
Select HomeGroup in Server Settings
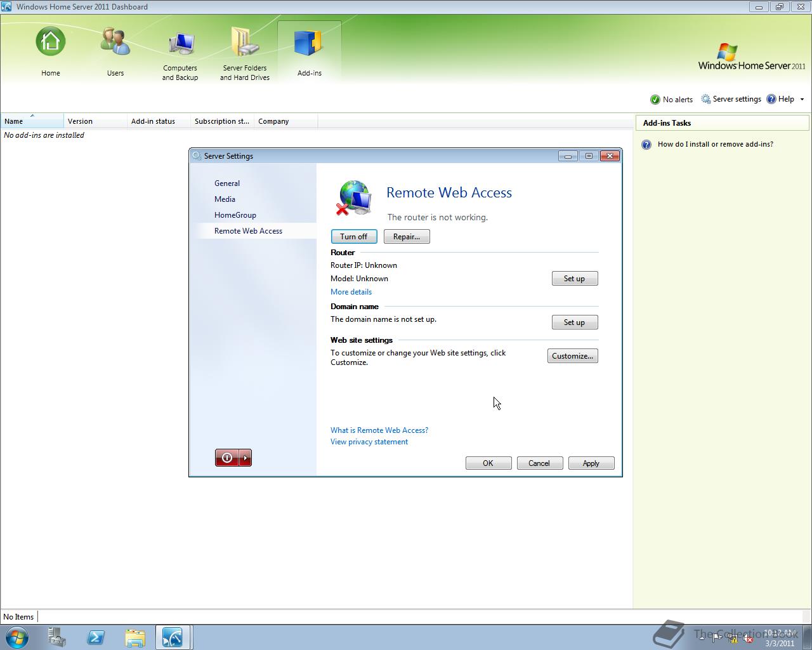235,215
